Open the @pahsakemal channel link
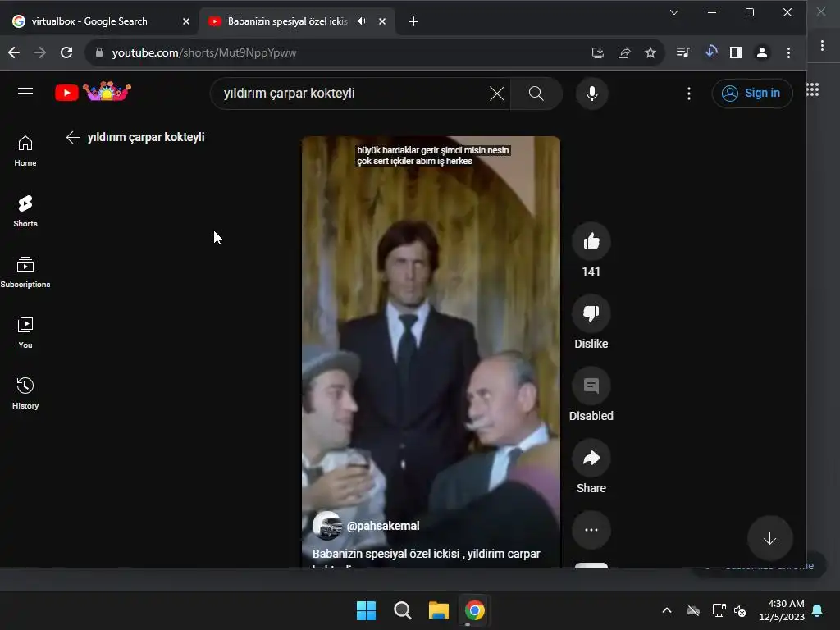Viewport: 840px width, 630px height. coord(383,526)
